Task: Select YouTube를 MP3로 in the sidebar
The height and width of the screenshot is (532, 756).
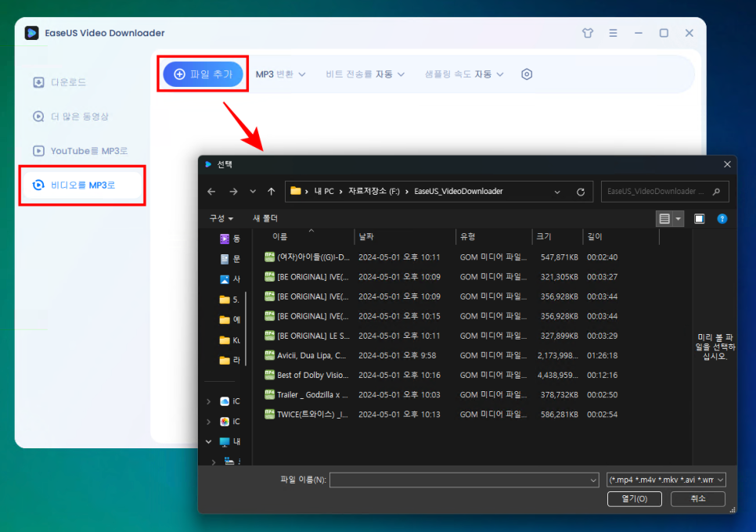Action: coord(80,151)
